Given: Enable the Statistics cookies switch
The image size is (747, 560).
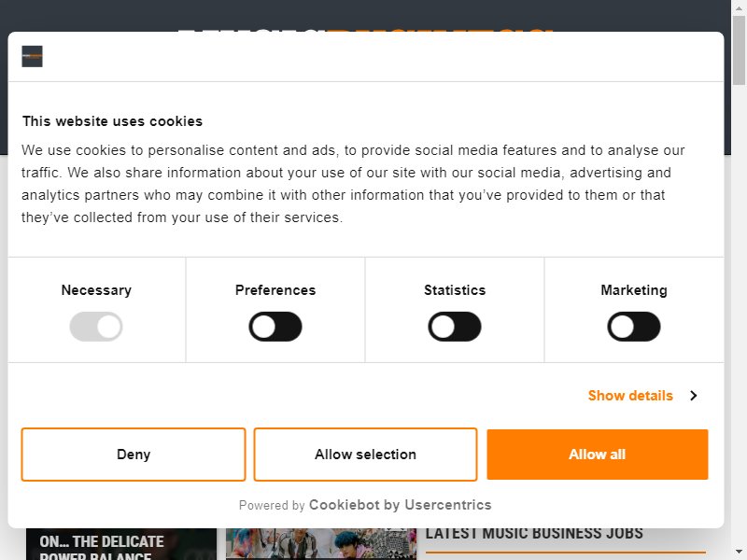Looking at the screenshot, I should coord(455,327).
